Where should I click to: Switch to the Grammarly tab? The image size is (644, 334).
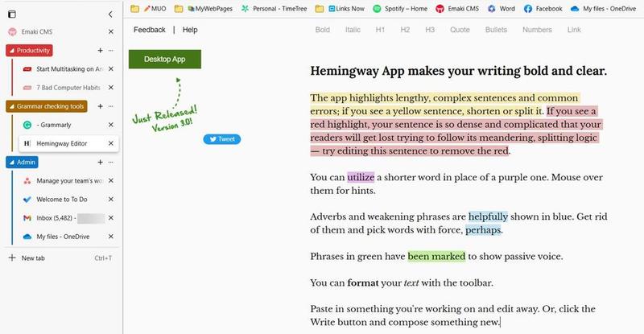tap(56, 125)
